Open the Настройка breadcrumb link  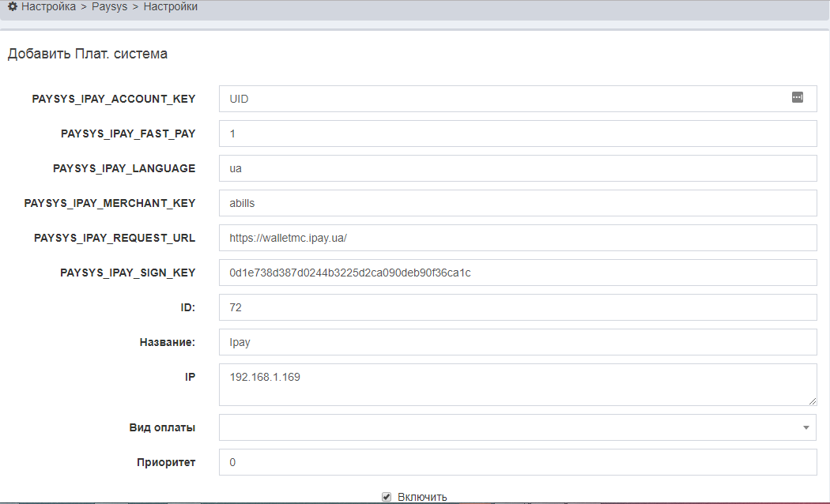tap(49, 6)
